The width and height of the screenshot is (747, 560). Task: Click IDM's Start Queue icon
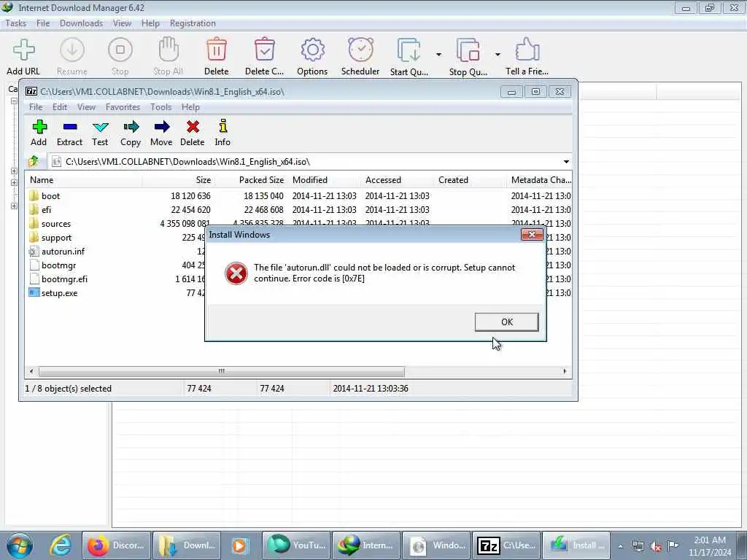coord(409,50)
